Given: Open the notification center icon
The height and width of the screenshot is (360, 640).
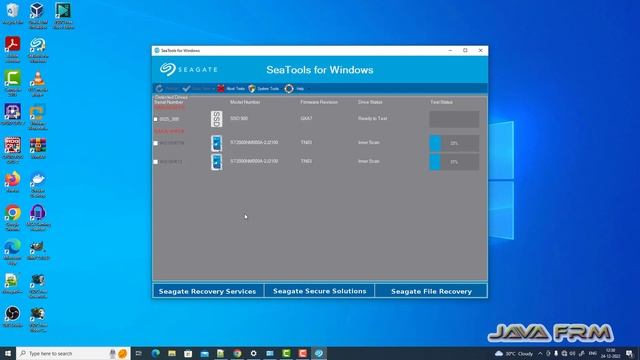Looking at the screenshot, I should tap(629, 353).
